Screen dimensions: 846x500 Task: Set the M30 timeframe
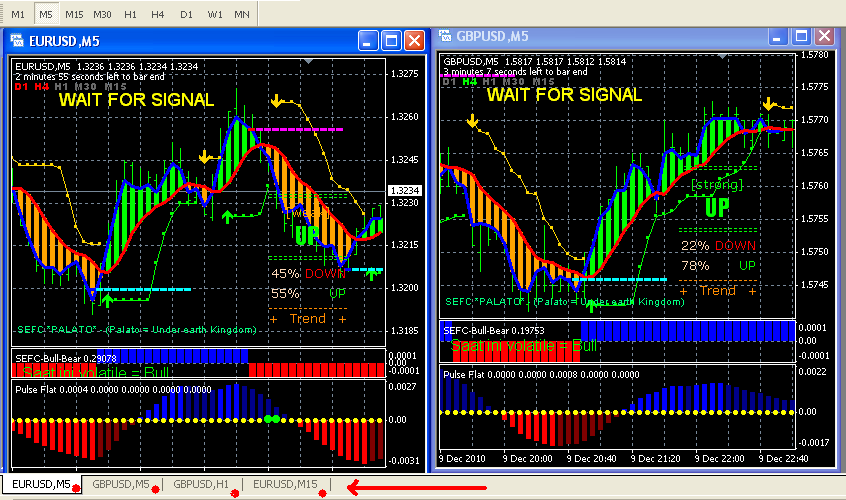pos(102,15)
